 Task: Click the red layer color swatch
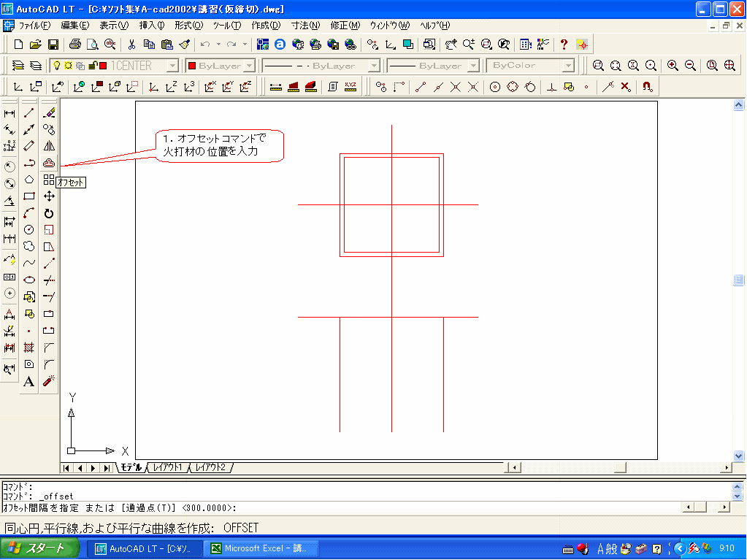click(x=103, y=66)
